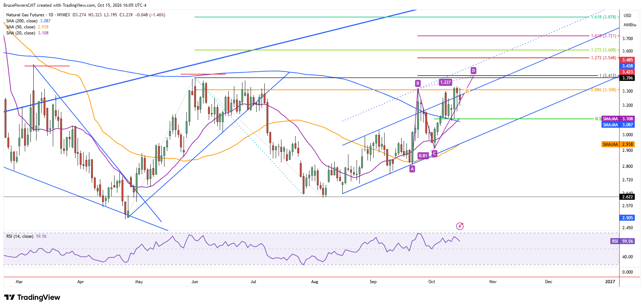Select the SMA (50, close) legend entry
This screenshot has width=644, height=308.
pyautogui.click(x=27, y=27)
